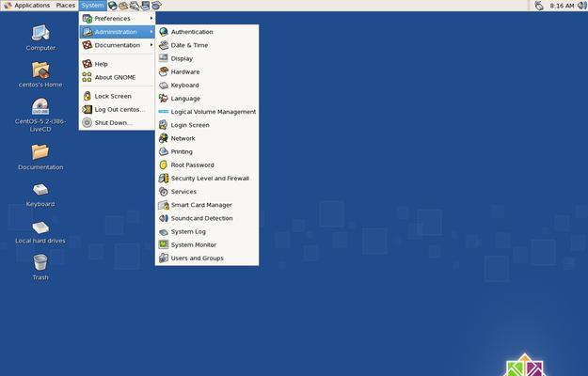The image size is (588, 376).
Task: Select About GNOME
Action: (x=118, y=77)
